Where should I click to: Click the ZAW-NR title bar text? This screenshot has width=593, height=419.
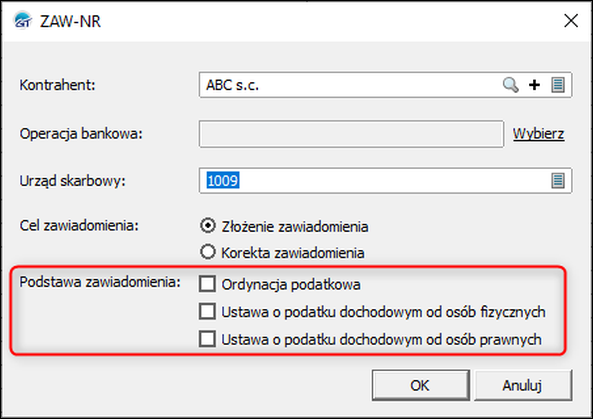click(x=70, y=21)
